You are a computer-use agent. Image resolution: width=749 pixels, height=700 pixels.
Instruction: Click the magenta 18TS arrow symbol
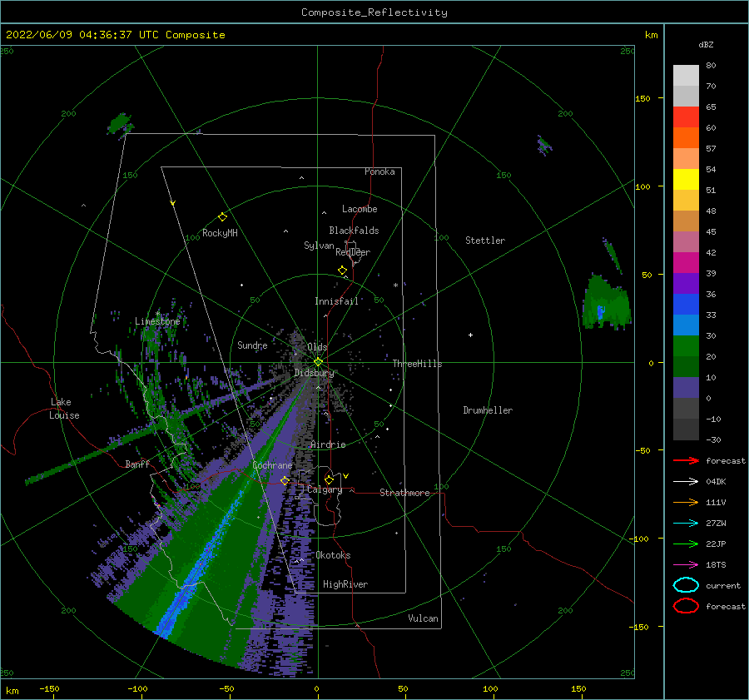pyautogui.click(x=686, y=565)
